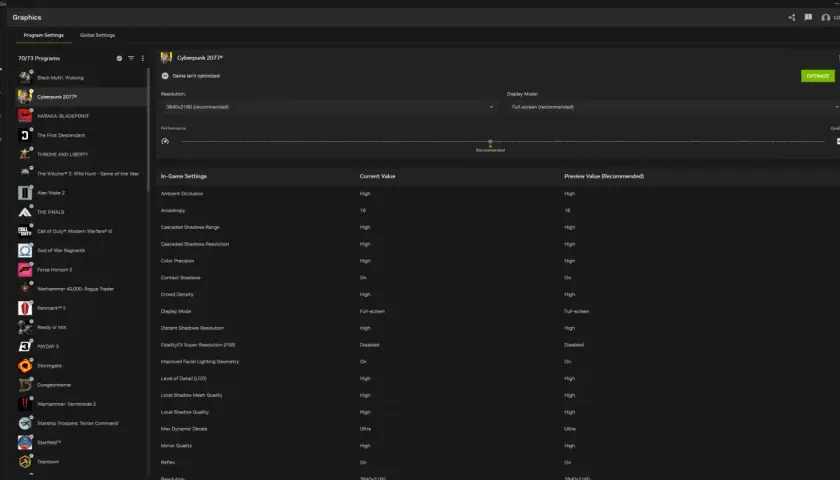The image size is (840, 480).
Task: Click the Crowd Density setting
Action: [x=177, y=295]
